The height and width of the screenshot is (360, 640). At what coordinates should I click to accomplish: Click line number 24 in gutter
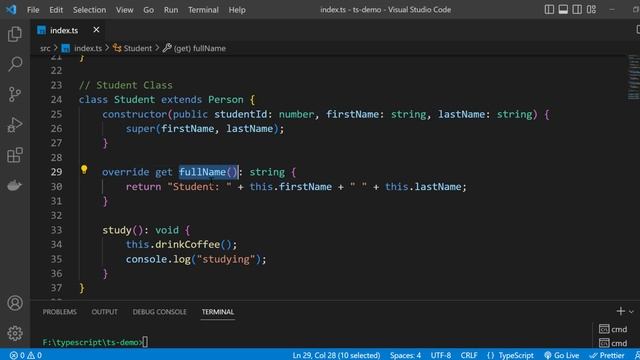56,100
